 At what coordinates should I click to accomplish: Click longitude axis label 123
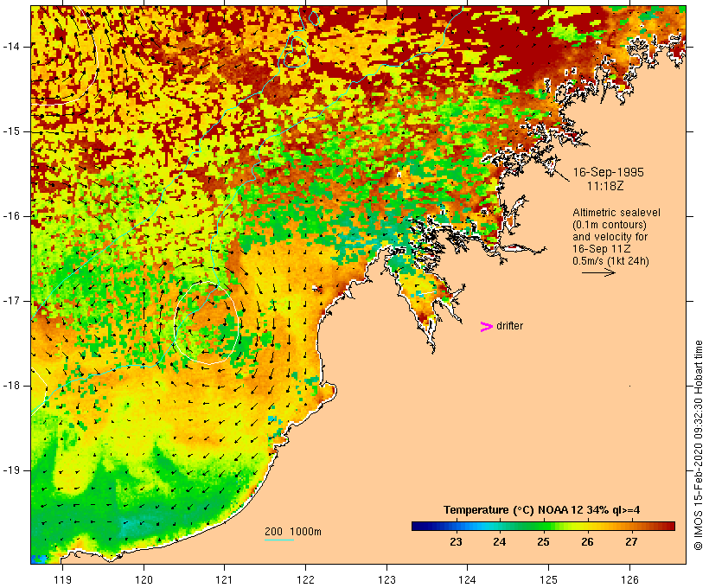(386, 579)
